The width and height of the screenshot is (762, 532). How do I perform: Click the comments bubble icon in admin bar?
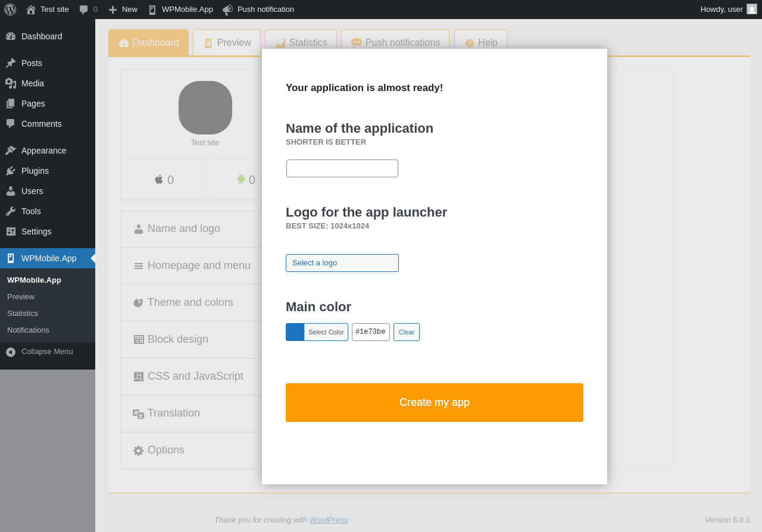click(x=84, y=10)
